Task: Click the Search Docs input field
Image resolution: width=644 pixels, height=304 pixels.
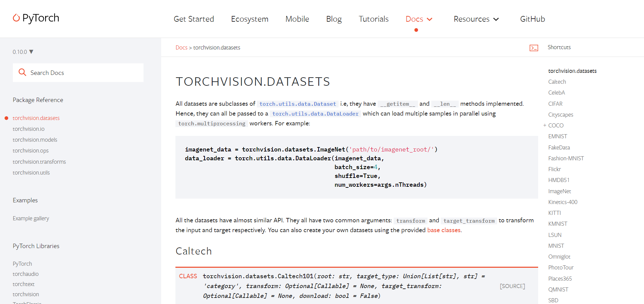Action: tap(78, 73)
